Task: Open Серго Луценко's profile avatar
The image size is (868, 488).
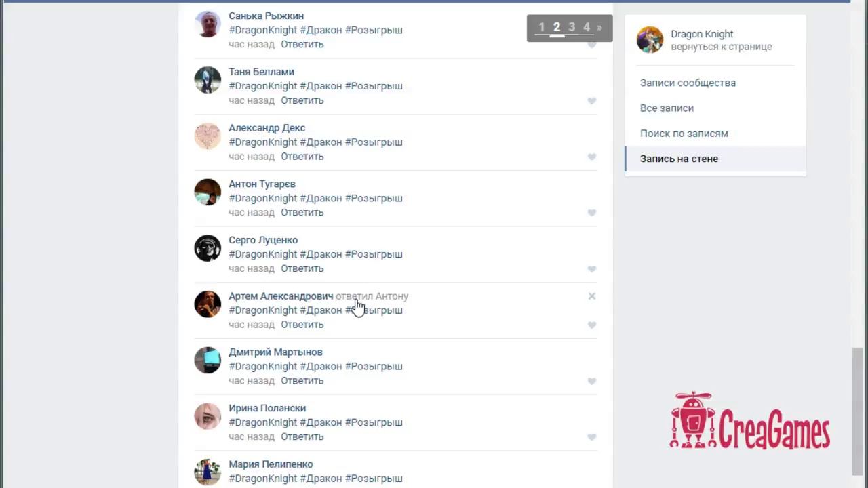Action: [x=208, y=248]
